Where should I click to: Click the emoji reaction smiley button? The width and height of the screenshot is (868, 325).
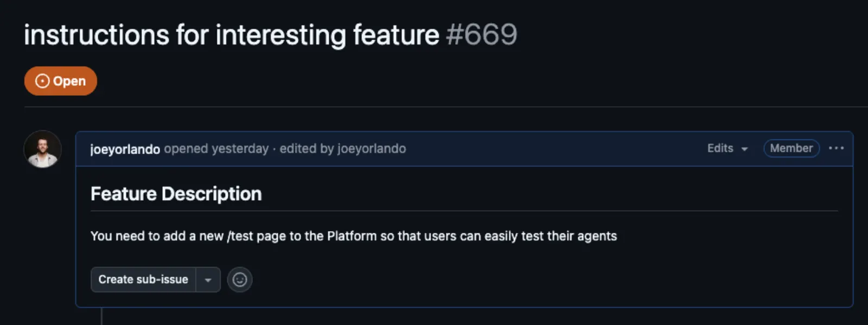coord(239,279)
